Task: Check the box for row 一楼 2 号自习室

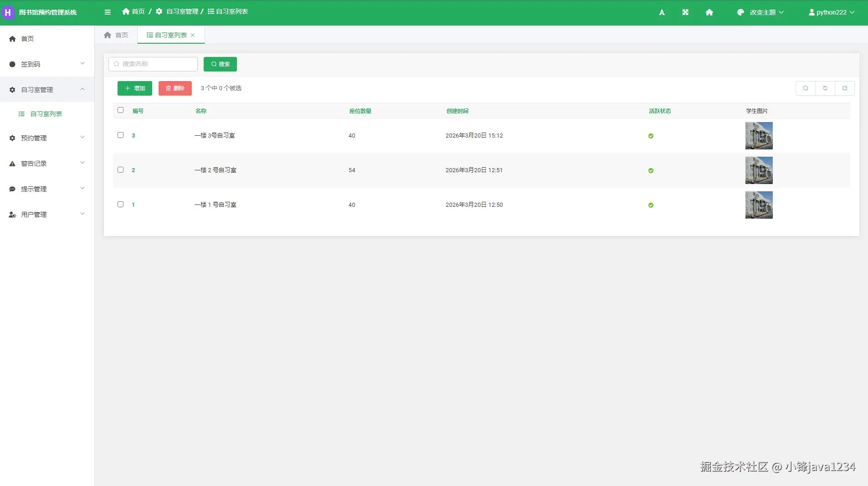Action: 120,170
